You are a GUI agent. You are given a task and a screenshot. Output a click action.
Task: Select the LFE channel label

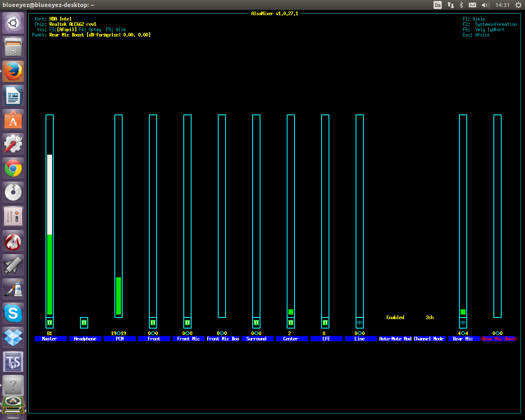click(326, 339)
